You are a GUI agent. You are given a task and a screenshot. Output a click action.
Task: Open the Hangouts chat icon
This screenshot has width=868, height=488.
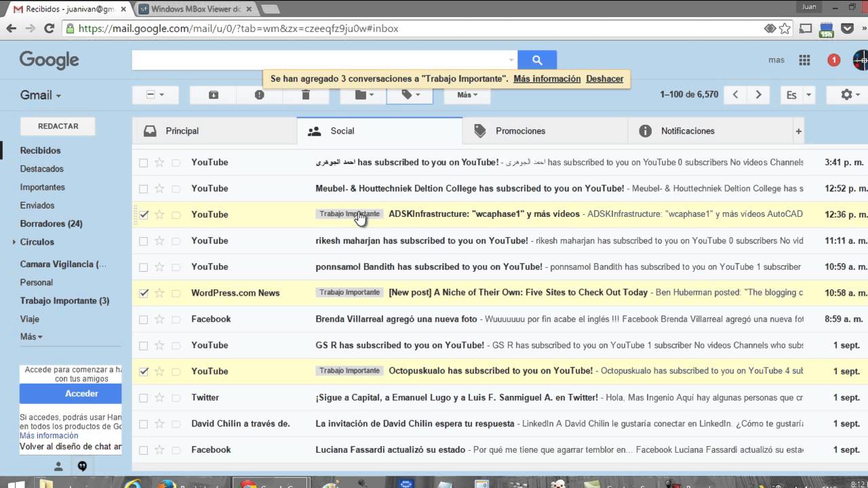(82, 466)
